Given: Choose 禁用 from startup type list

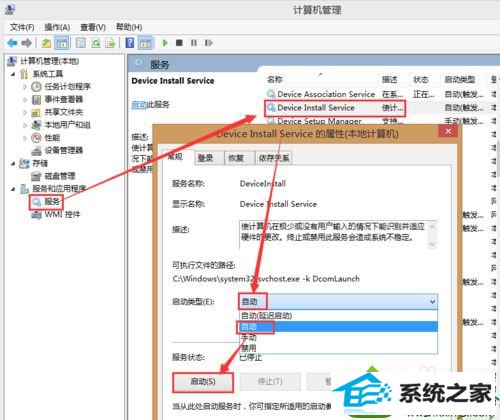Looking at the screenshot, I should click(x=249, y=348).
